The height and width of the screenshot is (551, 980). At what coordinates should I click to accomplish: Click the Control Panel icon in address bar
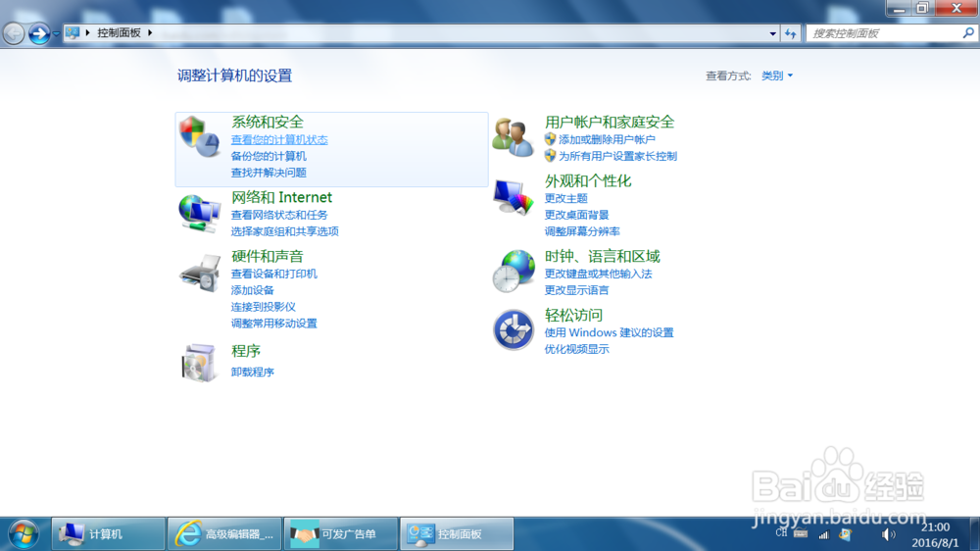coord(73,32)
